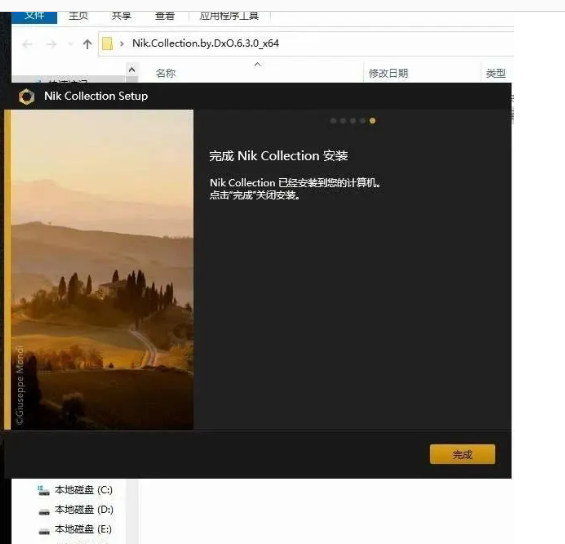Screen dimensions: 565x544
Task: Click the Nik Collection hexagon logo icon
Action: (27, 97)
